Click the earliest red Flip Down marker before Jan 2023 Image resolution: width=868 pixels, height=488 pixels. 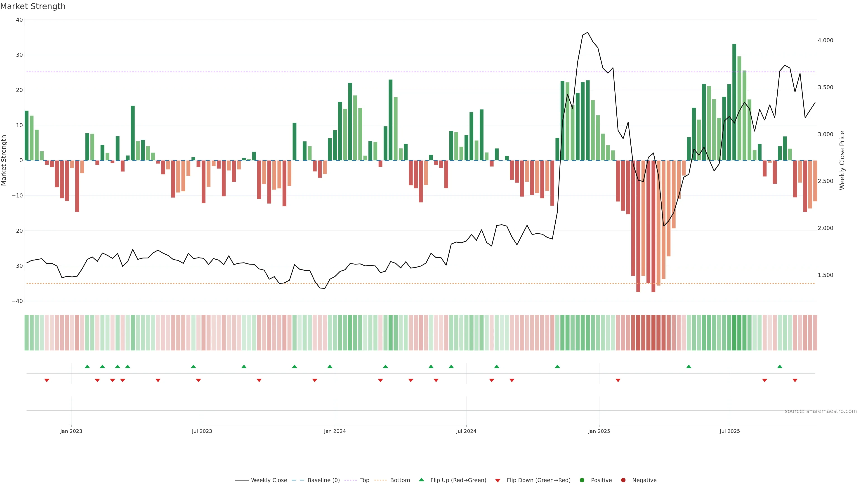(47, 380)
